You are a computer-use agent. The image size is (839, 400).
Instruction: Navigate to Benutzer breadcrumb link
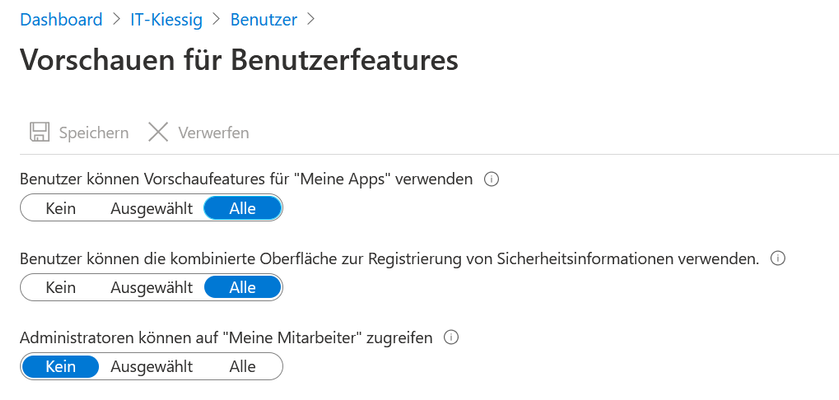264,20
